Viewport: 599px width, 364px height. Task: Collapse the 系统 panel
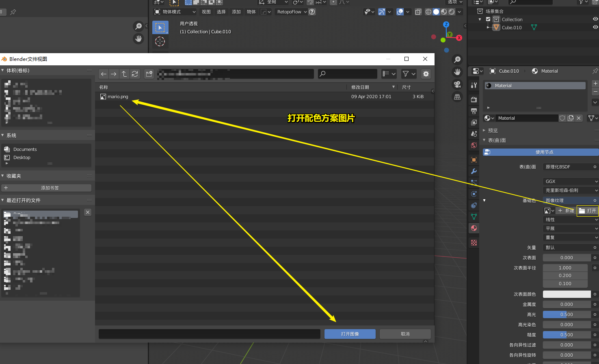tap(3, 135)
